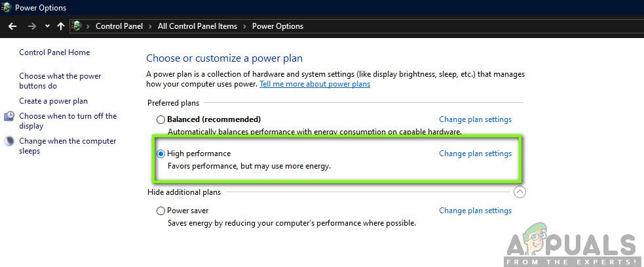Click the Forward navigation arrow
This screenshot has width=644, height=267.
32,26
